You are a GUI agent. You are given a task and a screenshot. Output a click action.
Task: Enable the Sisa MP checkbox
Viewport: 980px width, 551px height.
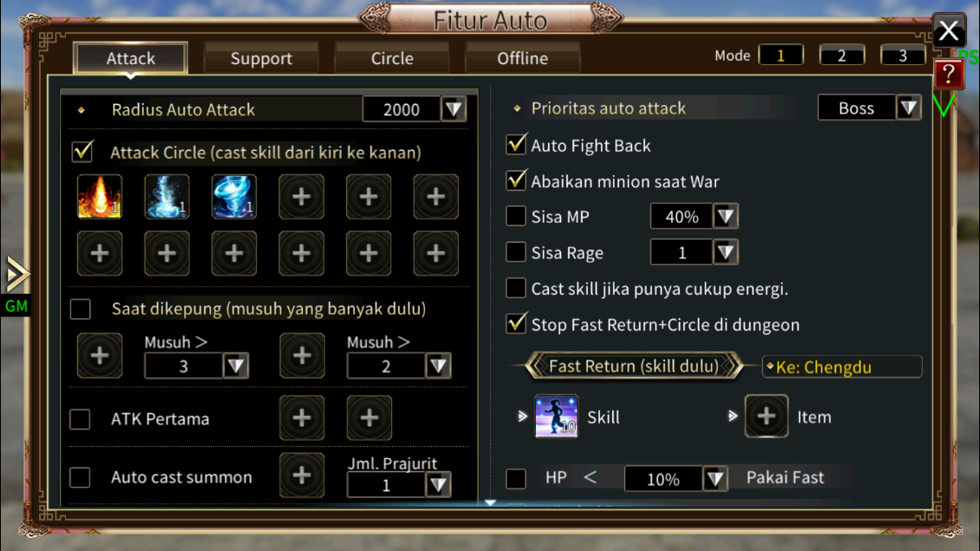516,216
